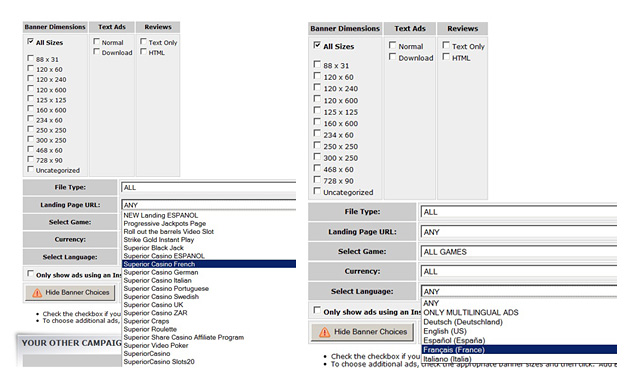Tick Text Only checkbox in right panel
The height and width of the screenshot is (376, 640).
point(446,45)
